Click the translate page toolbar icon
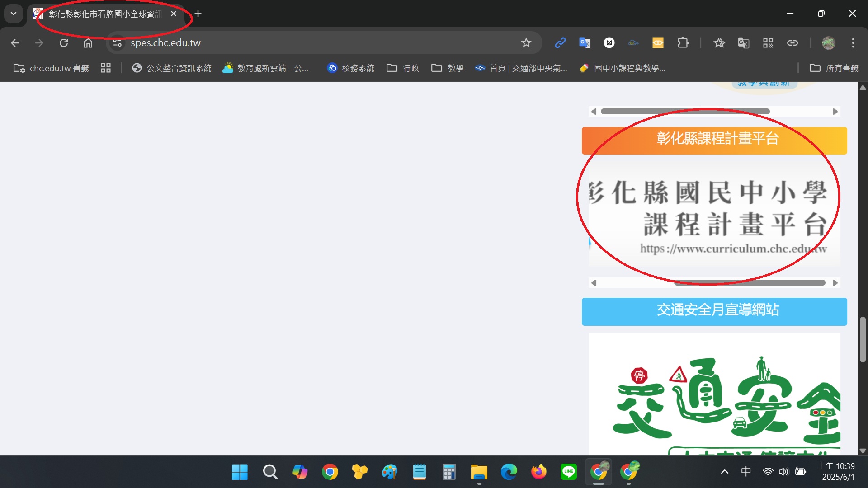Image resolution: width=868 pixels, height=488 pixels. pyautogui.click(x=744, y=43)
